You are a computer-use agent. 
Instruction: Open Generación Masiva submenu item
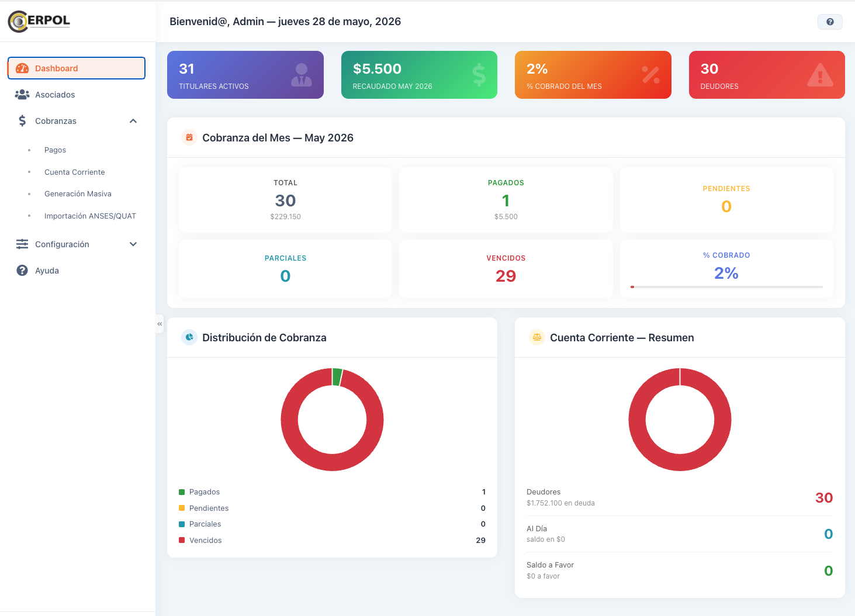pyautogui.click(x=78, y=194)
